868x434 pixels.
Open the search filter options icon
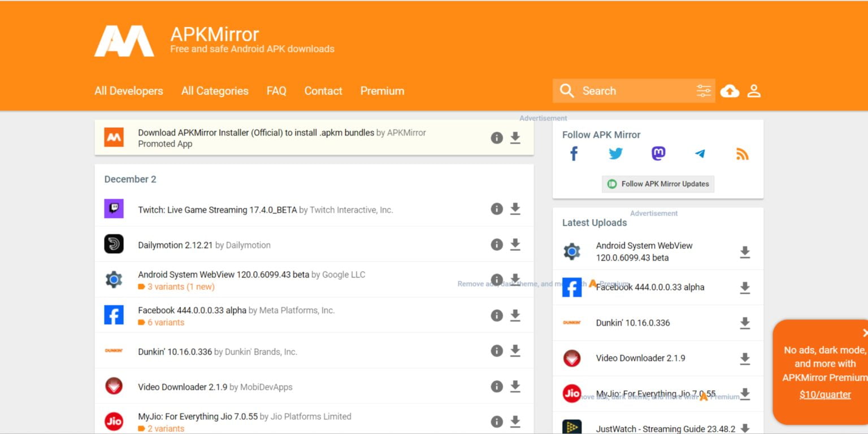pos(704,90)
